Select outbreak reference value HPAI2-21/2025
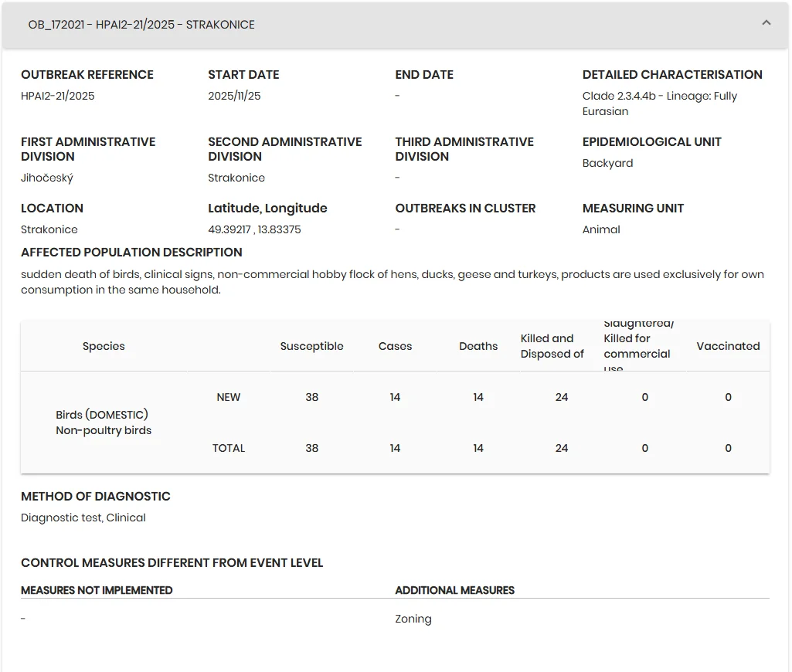This screenshot has width=792, height=672. [x=58, y=96]
